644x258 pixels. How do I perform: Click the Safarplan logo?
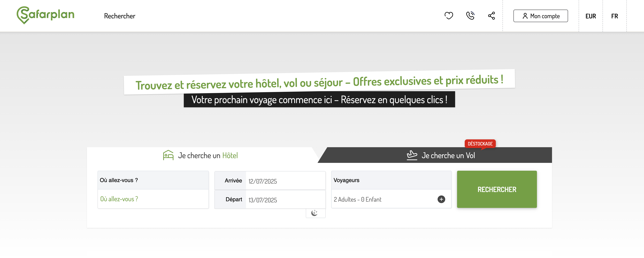coord(45,15)
